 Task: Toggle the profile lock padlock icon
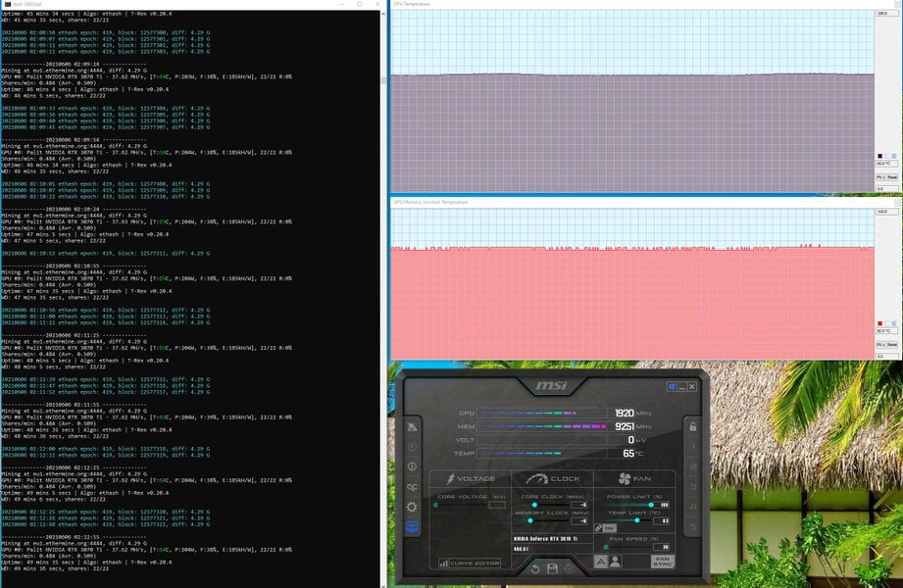[693, 426]
